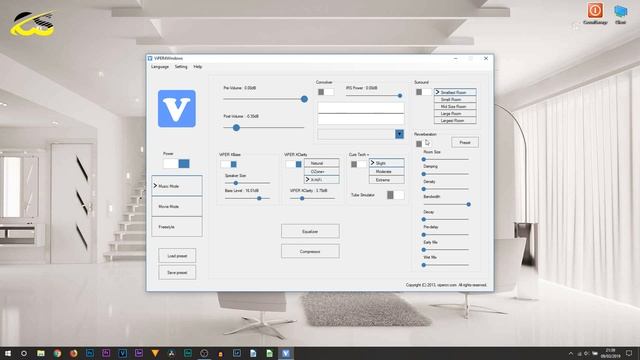Open File Explorer from the taskbar

tap(41, 353)
